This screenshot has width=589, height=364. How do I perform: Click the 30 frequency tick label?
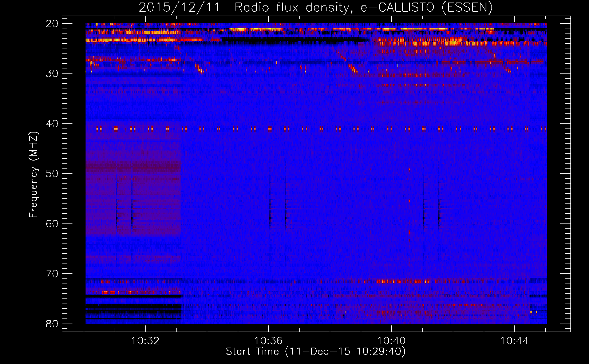point(52,74)
